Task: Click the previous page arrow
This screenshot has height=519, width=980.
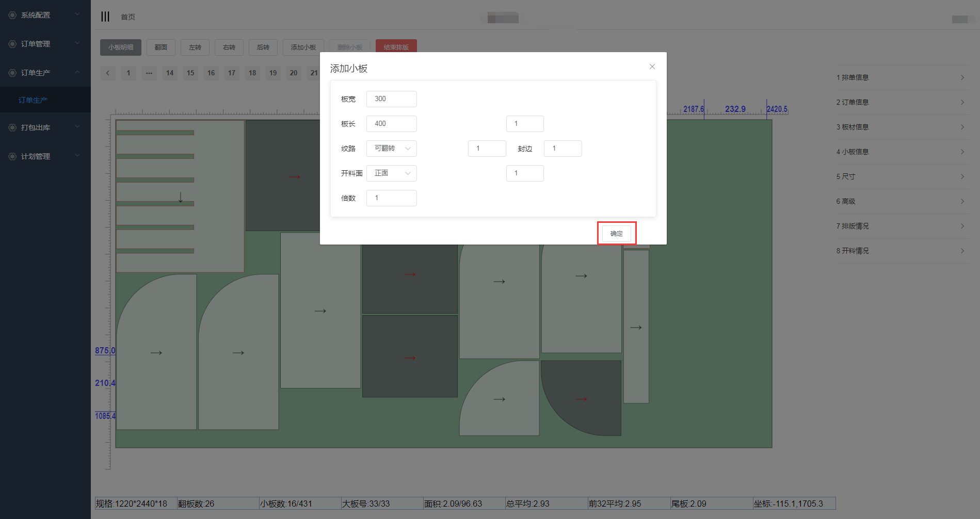Action: [x=108, y=73]
